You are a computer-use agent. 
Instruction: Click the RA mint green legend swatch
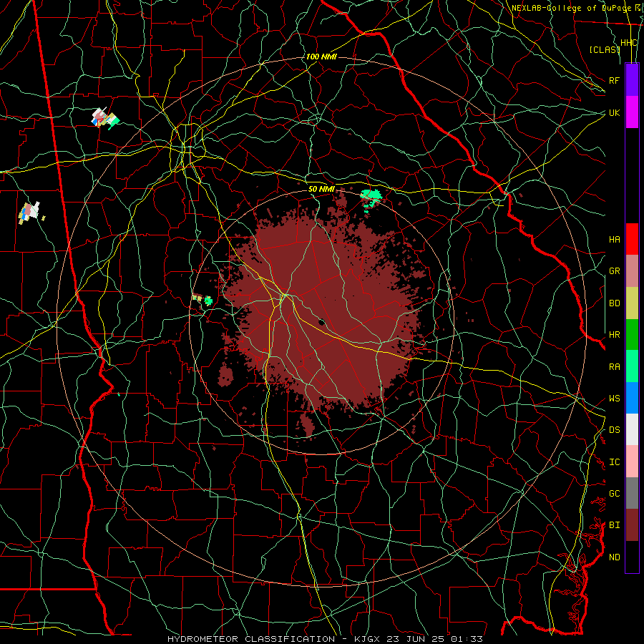pos(632,366)
